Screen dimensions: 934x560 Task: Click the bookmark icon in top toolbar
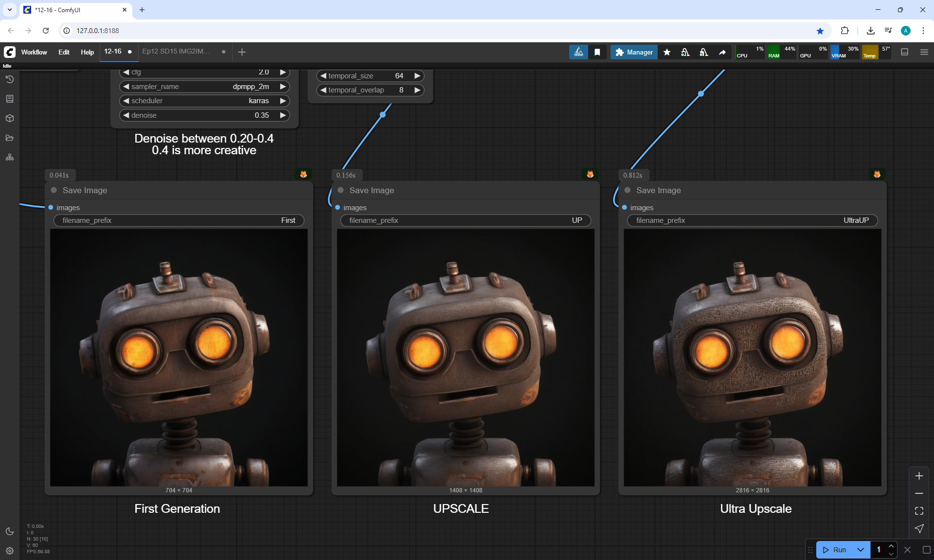597,52
